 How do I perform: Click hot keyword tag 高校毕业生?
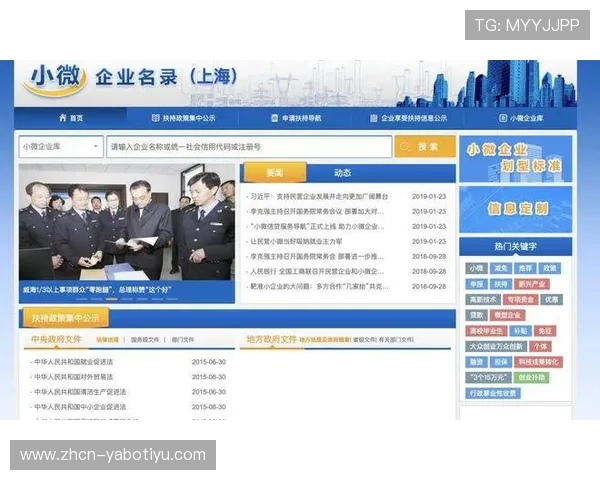pyautogui.click(x=486, y=331)
